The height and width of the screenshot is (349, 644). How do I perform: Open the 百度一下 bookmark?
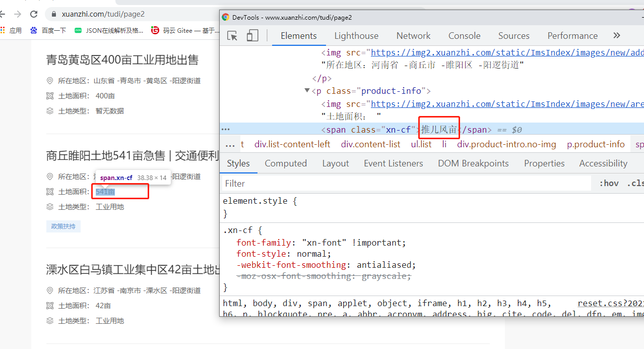48,30
